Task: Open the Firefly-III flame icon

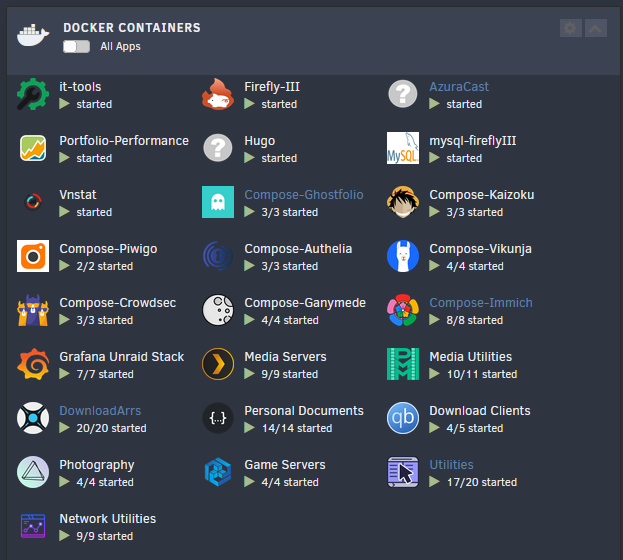Action: coord(218,94)
